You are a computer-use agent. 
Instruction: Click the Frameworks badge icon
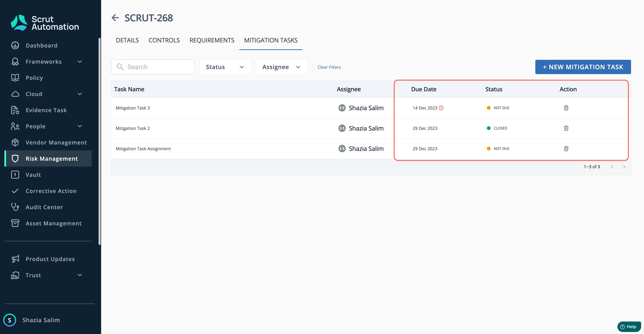coord(15,62)
